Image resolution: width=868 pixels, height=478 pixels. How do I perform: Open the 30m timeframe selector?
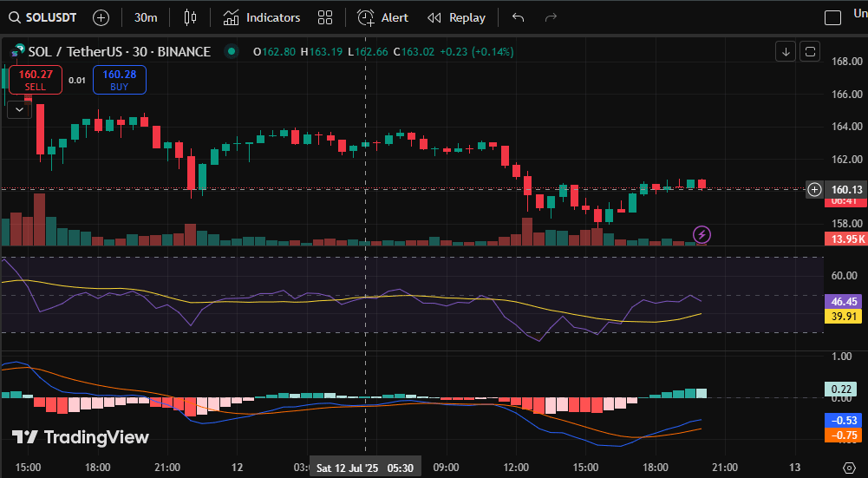(x=146, y=17)
